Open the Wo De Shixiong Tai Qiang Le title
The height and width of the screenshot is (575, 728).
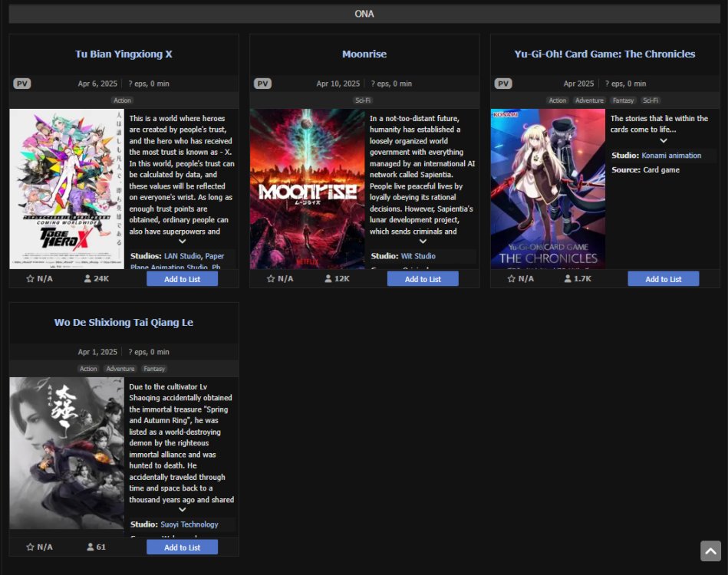click(124, 322)
